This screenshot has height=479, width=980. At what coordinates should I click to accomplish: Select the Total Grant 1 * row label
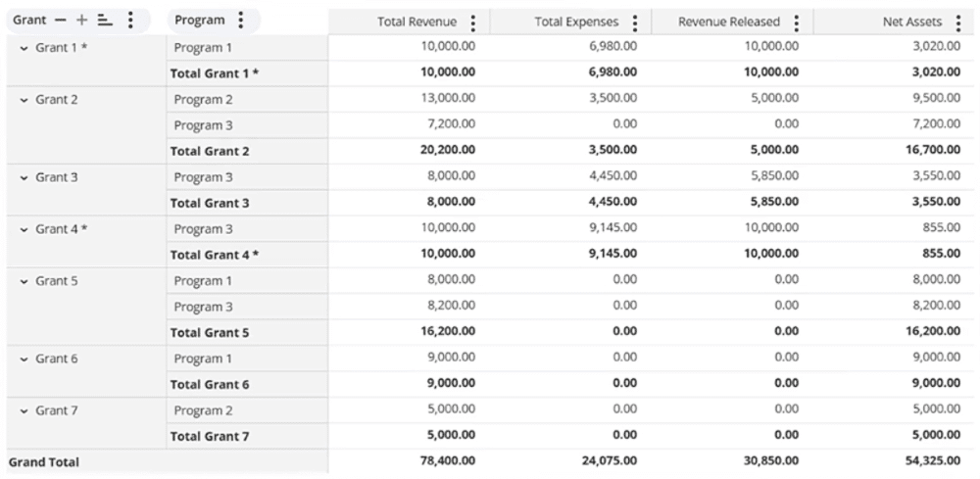coord(215,73)
